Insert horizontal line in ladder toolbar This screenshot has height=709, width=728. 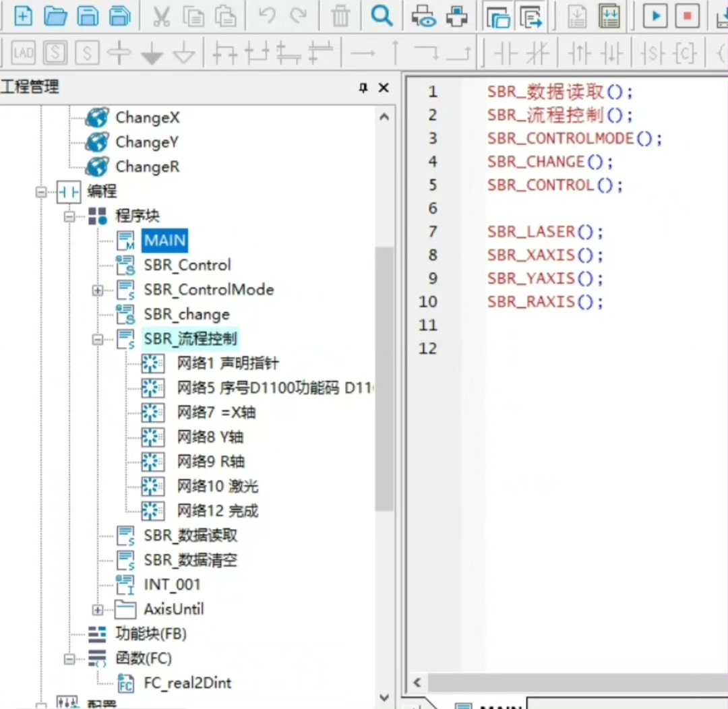click(363, 53)
